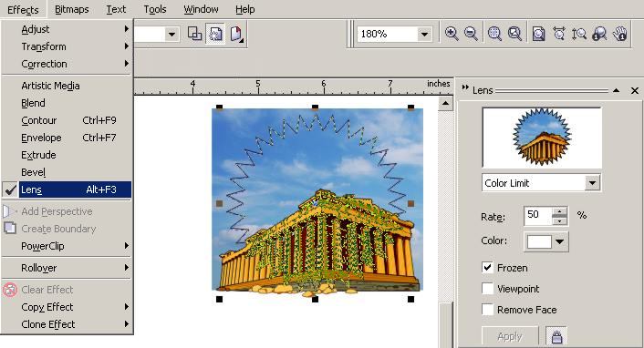Click the Zoom to Selected icon
Viewport: 644px width, 348px height.
494,33
